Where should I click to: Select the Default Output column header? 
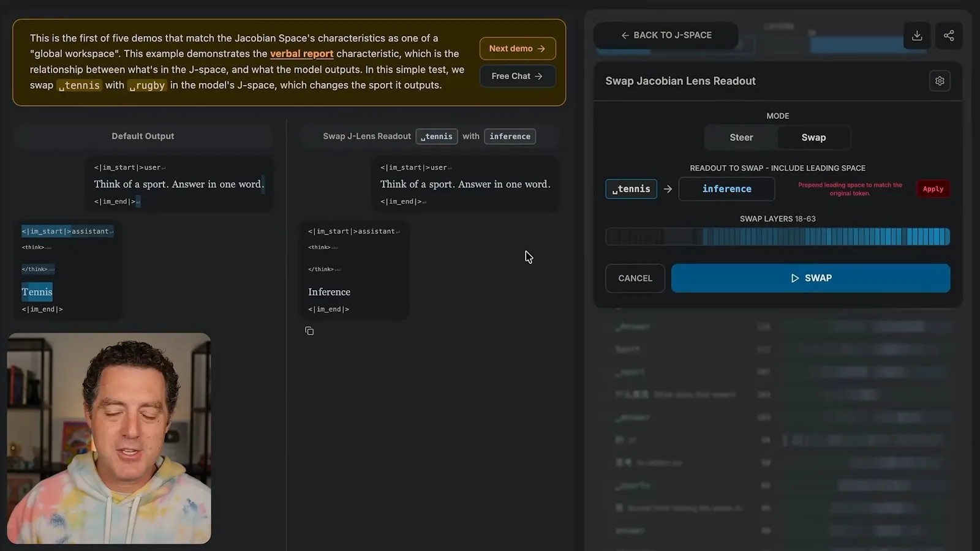click(143, 137)
